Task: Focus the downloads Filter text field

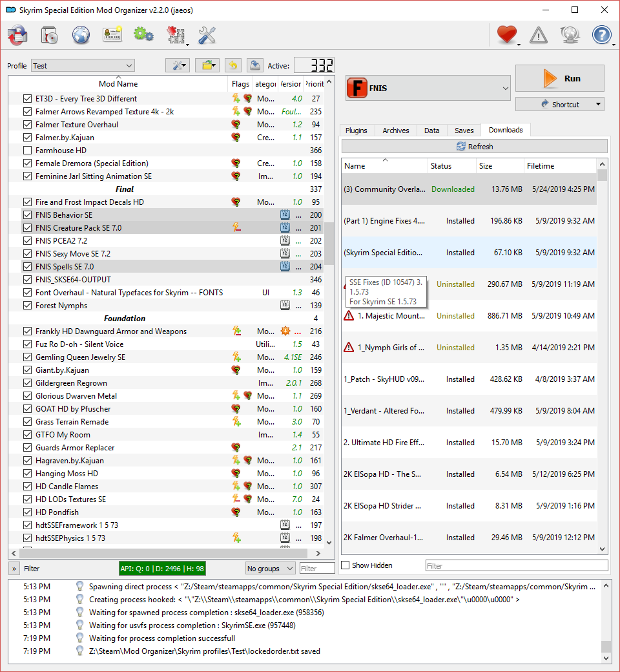Action: [517, 566]
